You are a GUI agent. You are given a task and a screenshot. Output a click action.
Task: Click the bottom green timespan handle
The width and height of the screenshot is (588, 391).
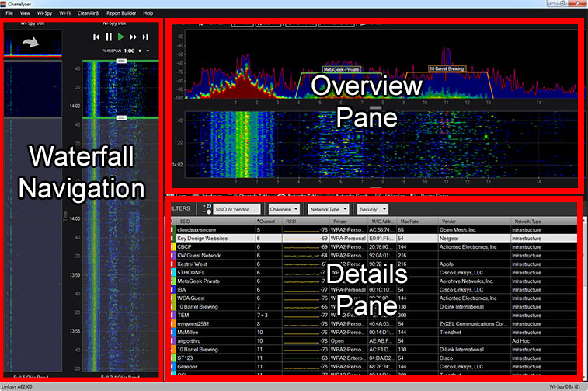(120, 117)
